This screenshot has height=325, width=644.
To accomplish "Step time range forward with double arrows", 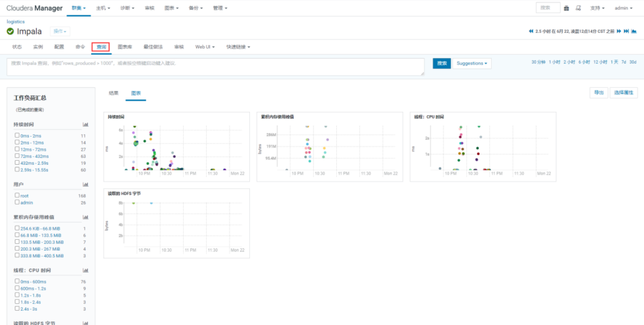I will click(619, 31).
